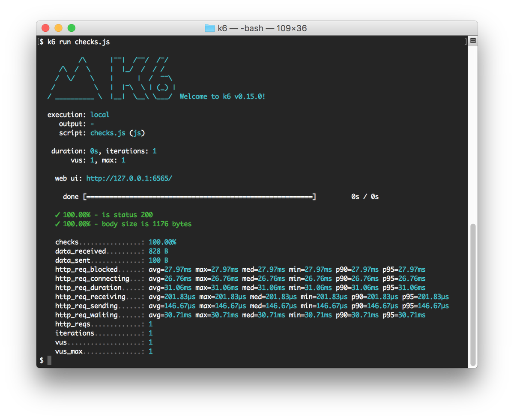
Task: Click the 'data_received' metric name
Action: coord(81,251)
